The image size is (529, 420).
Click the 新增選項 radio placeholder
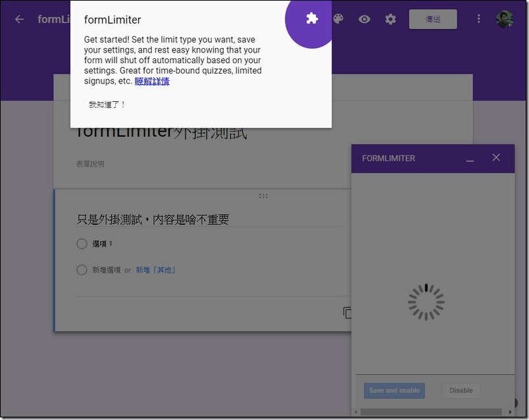click(x=82, y=269)
